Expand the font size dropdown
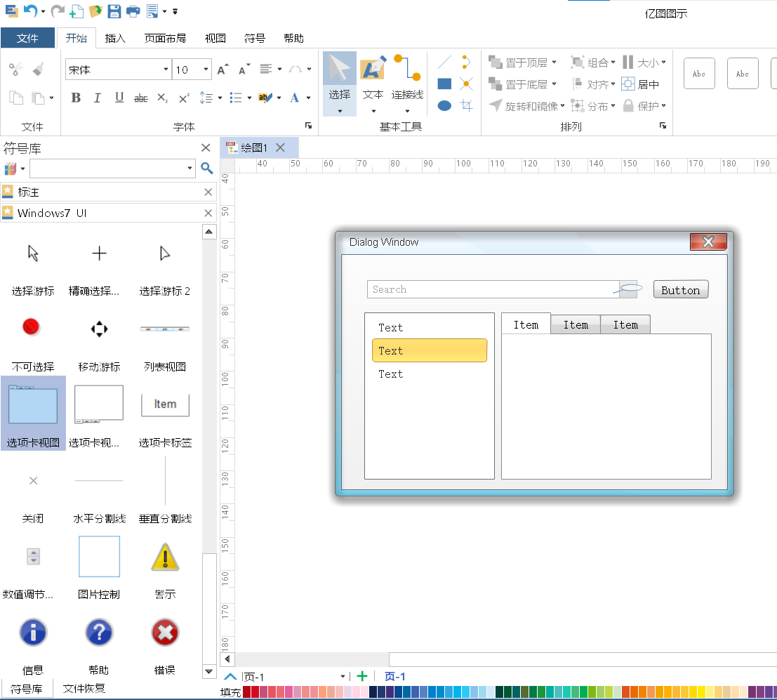The image size is (777, 700). tap(206, 70)
